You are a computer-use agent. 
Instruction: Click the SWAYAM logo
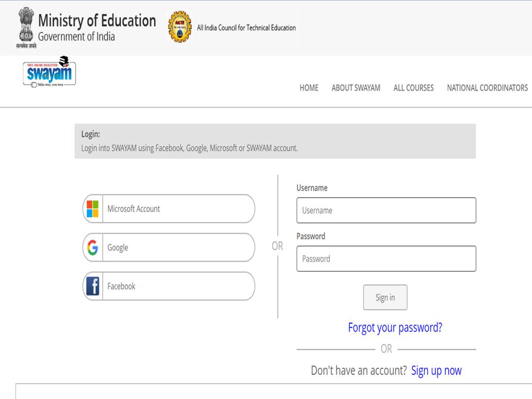pos(49,73)
